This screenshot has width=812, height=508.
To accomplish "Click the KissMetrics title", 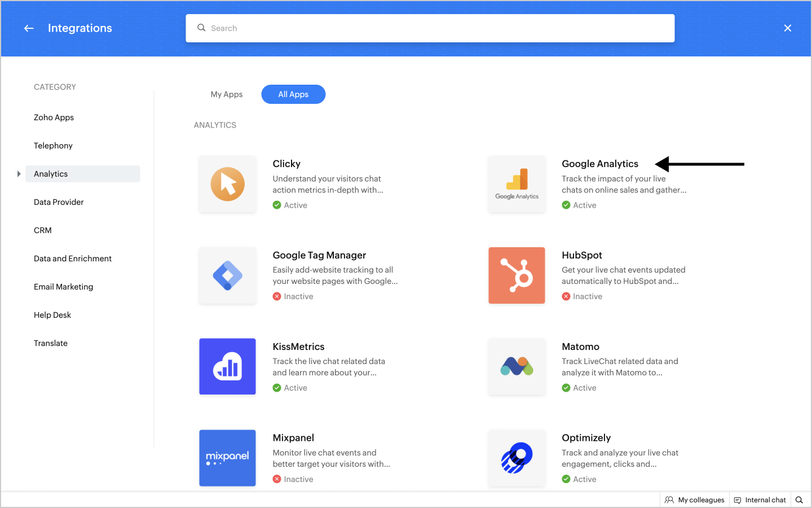I will [x=298, y=347].
